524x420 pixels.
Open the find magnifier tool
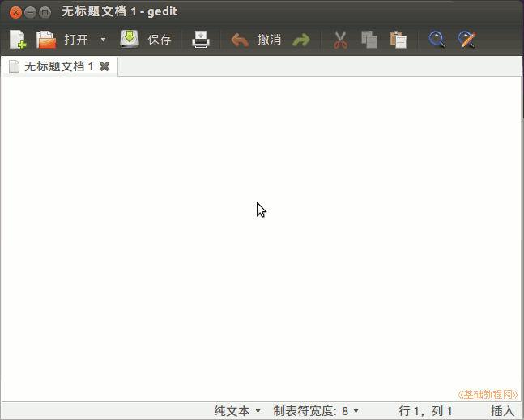tap(437, 40)
